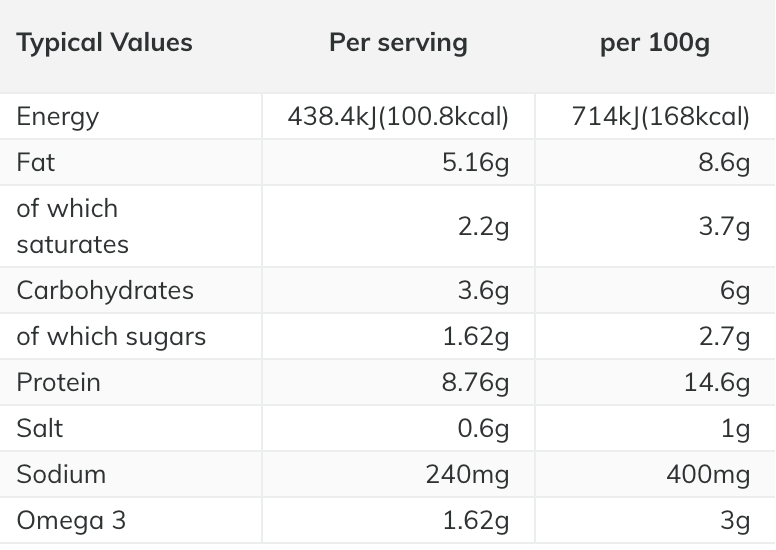The width and height of the screenshot is (776, 550).
Task: Select the Omega 3 row label
Action: point(71,520)
